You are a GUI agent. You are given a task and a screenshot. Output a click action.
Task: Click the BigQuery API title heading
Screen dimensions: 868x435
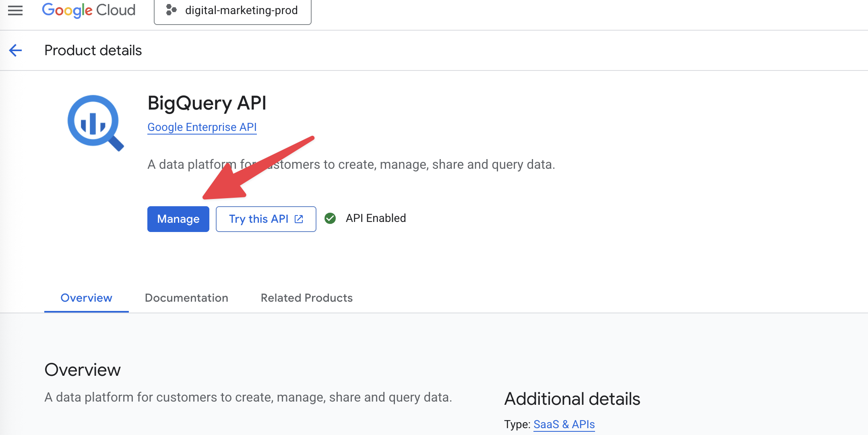click(x=207, y=103)
